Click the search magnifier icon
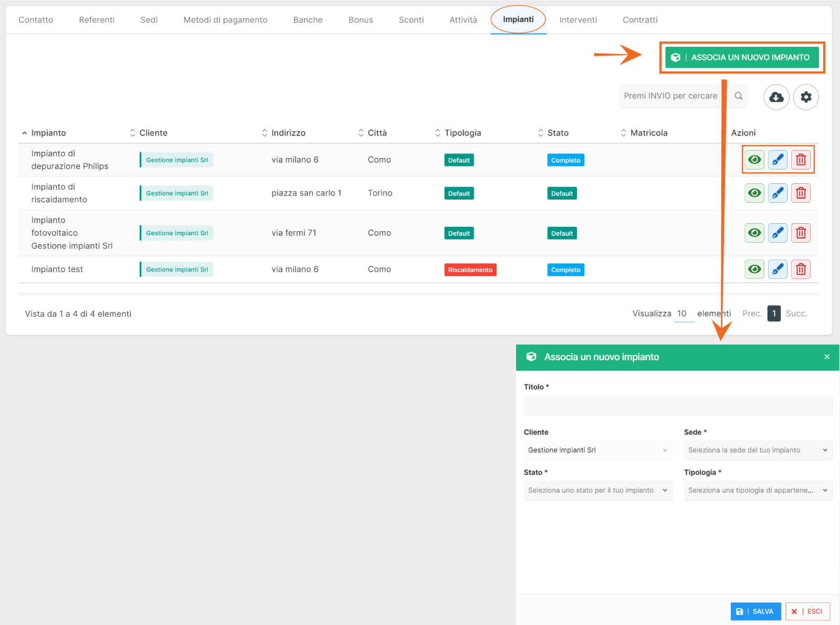Image resolution: width=840 pixels, height=625 pixels. click(738, 96)
